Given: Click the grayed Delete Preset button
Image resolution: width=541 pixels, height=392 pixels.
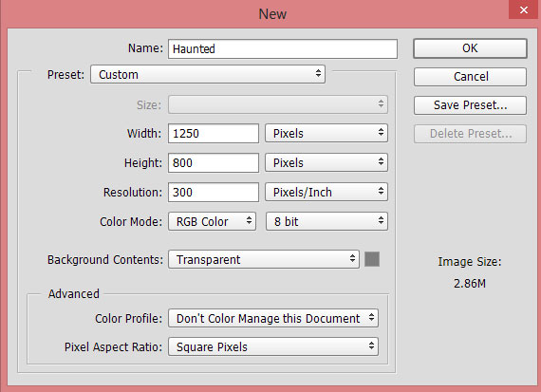Looking at the screenshot, I should (x=470, y=134).
